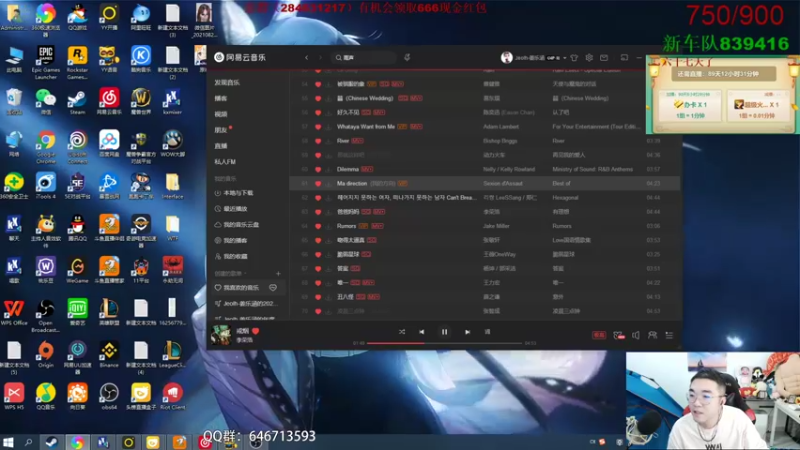
Task: Open 播客 in the sidebar
Action: (221, 98)
